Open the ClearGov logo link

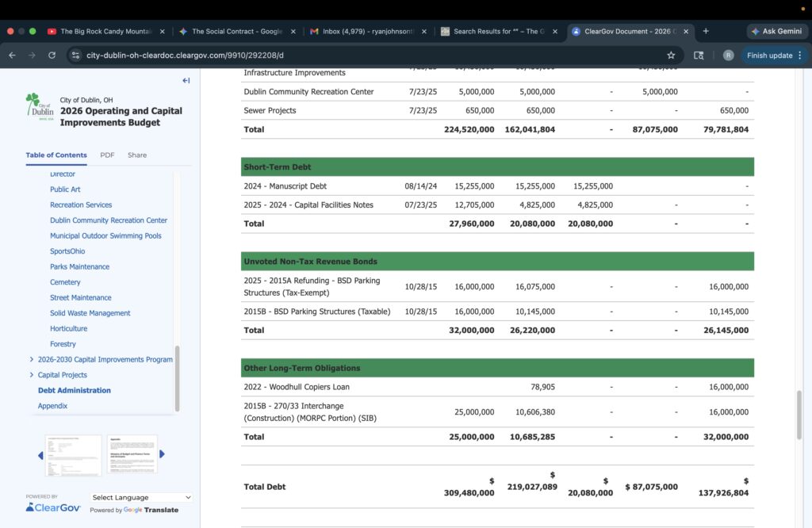(x=52, y=507)
